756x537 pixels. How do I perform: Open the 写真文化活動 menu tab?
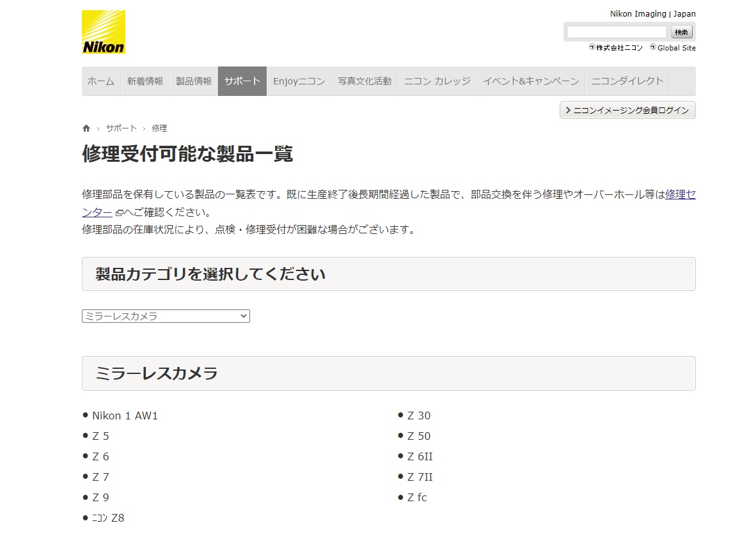coord(365,81)
